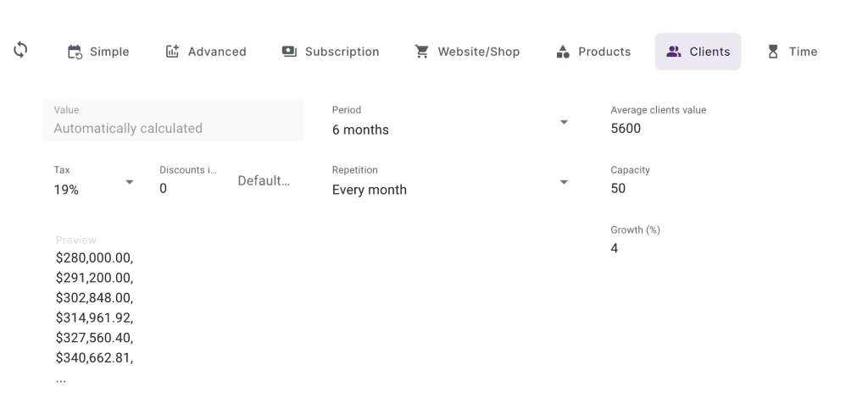Click the calendar icon beside Simple
This screenshot has width=868, height=398.
[x=75, y=52]
